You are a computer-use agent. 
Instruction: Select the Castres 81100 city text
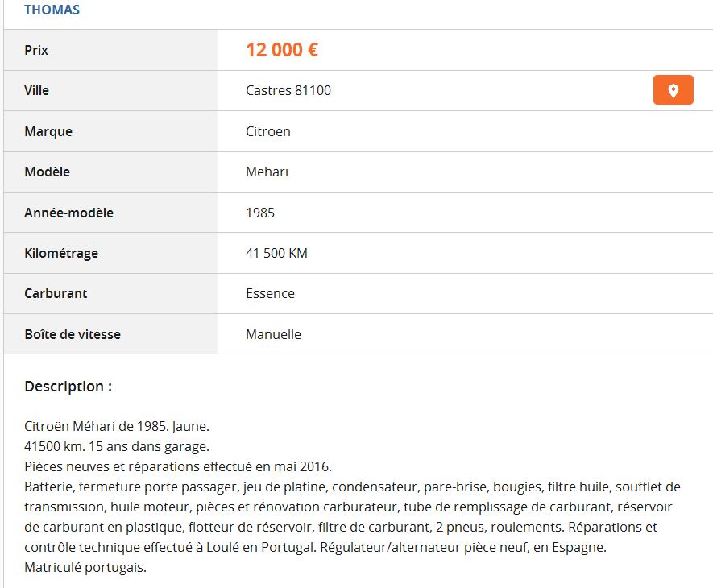point(288,90)
